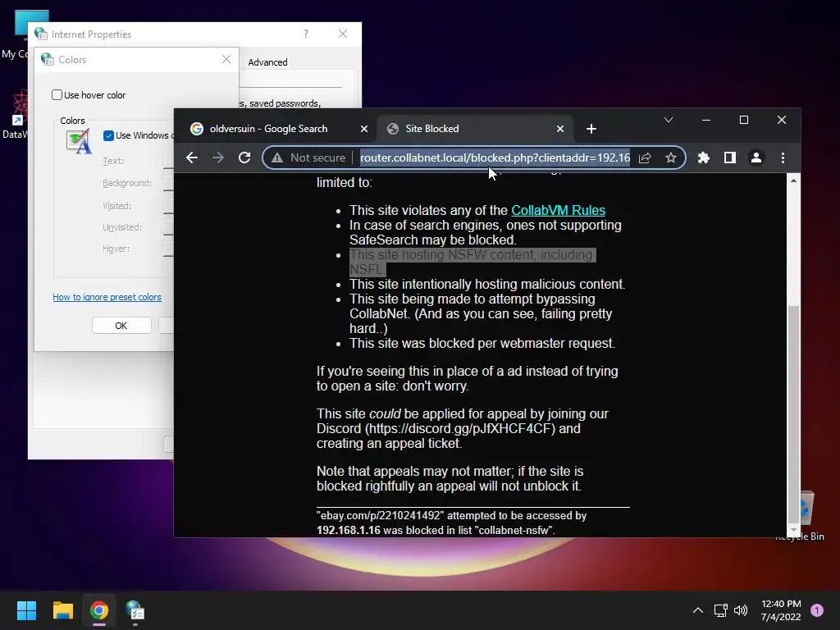Open the Windows Start menu

pyautogui.click(x=26, y=610)
